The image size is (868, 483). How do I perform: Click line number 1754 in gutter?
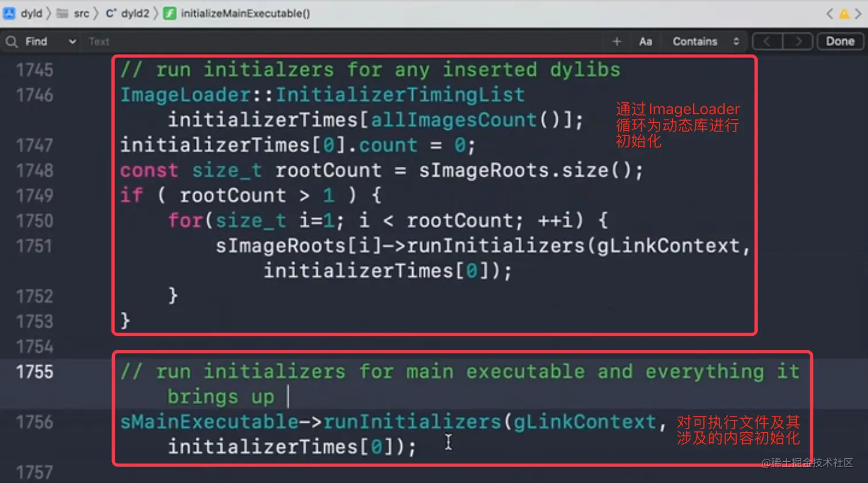pos(34,347)
